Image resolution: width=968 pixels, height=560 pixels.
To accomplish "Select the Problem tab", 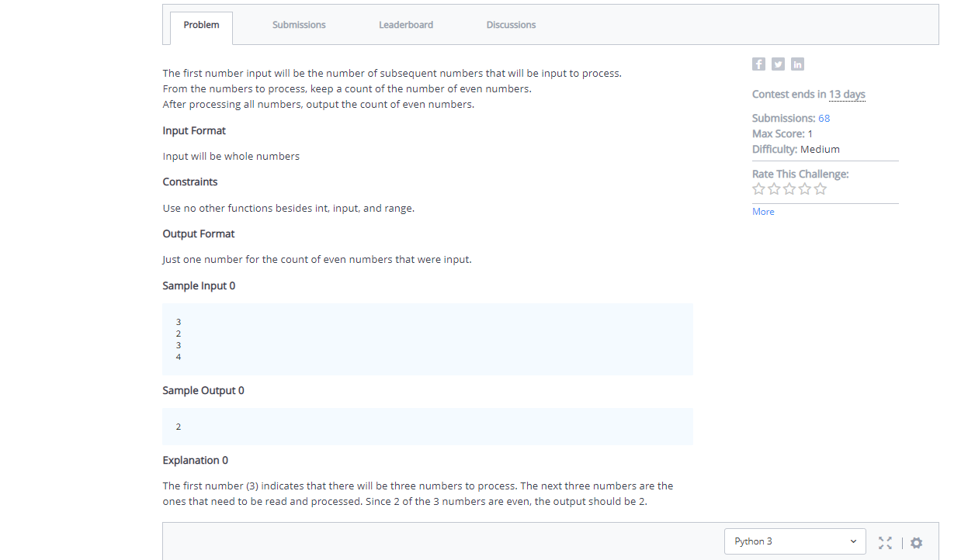I will click(200, 24).
